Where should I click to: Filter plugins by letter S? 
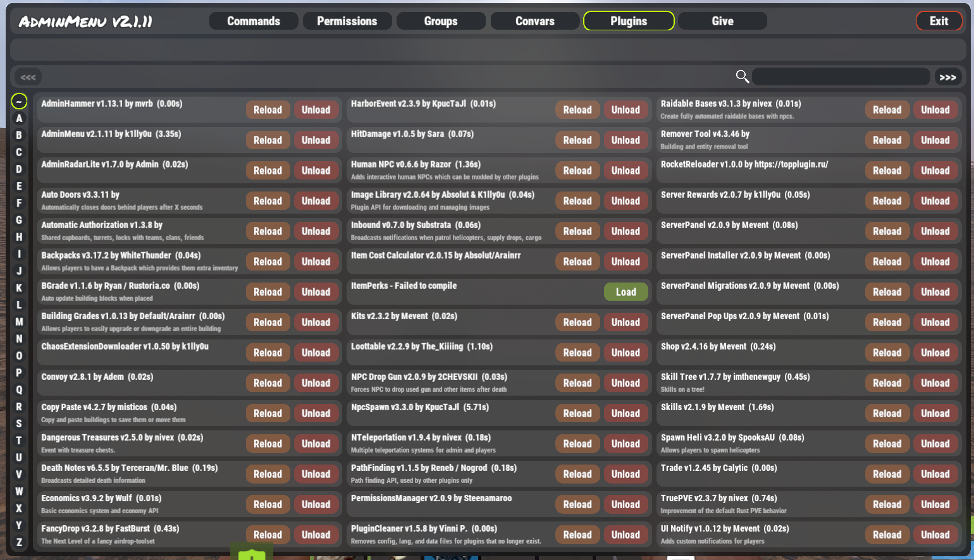[x=19, y=423]
